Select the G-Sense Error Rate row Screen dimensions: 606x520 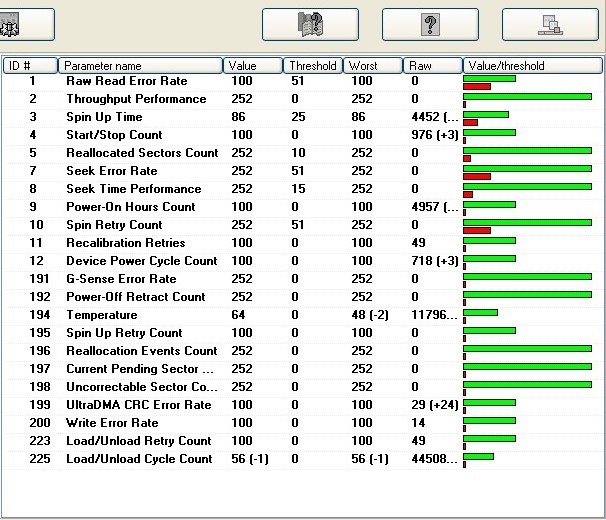(303, 279)
